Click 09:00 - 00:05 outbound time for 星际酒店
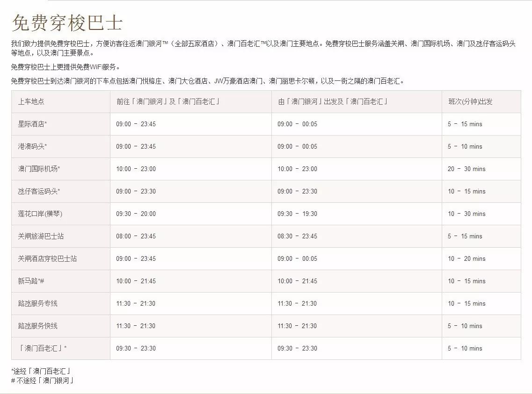Screen dimensions: 532x394 297,124
